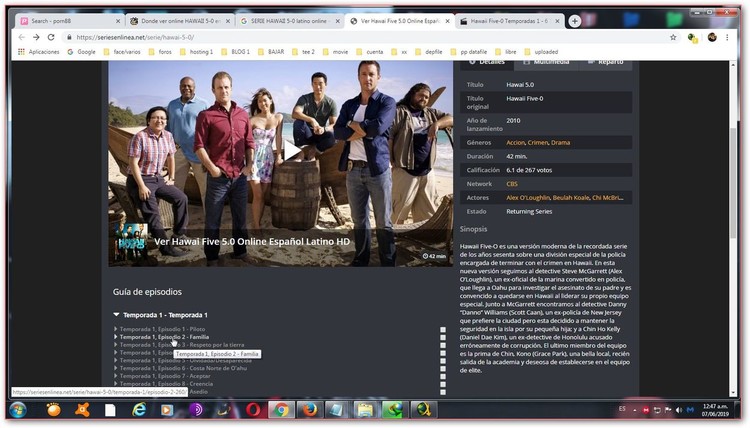Screen dimensions: 750x428
Task: Tick checkbox for Episodio 7 - Aceptar
Action: point(443,376)
